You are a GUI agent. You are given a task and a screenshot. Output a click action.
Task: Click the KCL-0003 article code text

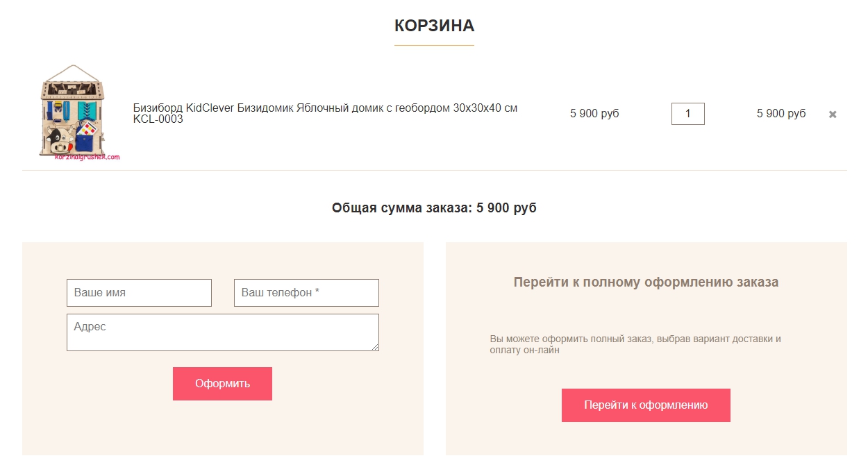(x=158, y=119)
